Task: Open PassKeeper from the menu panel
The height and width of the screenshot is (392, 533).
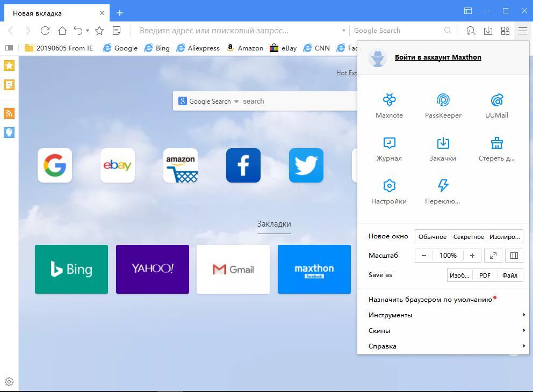Action: tap(443, 106)
